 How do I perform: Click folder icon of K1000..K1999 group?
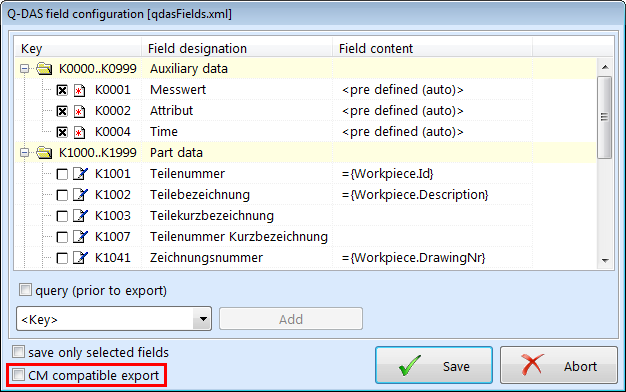point(44,152)
